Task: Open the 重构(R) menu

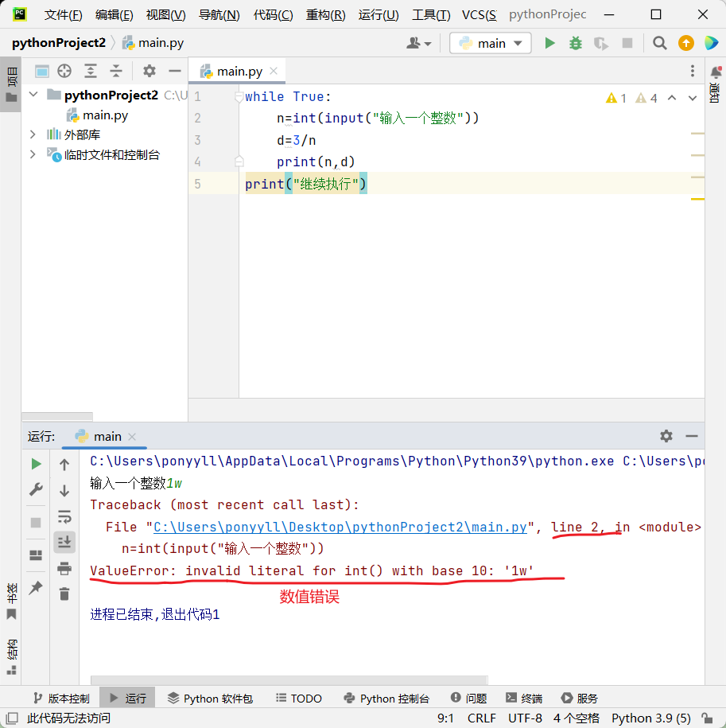Action: tap(325, 15)
